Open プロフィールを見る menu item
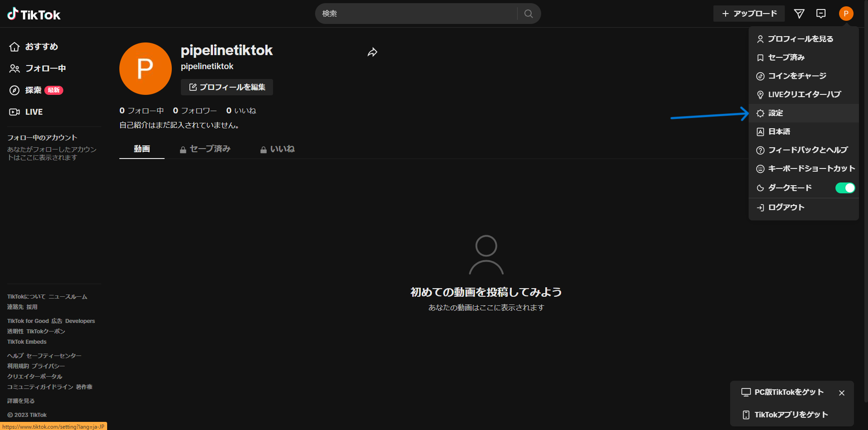 pyautogui.click(x=804, y=39)
